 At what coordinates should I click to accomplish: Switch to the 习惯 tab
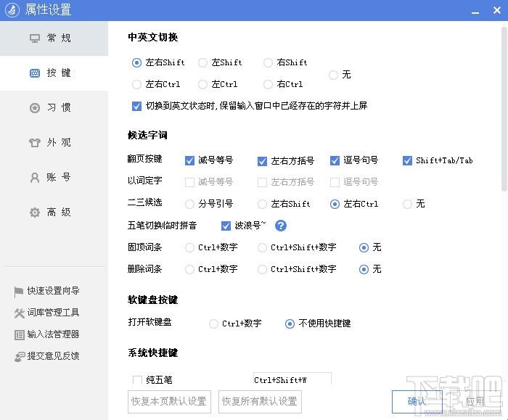pyautogui.click(x=54, y=107)
